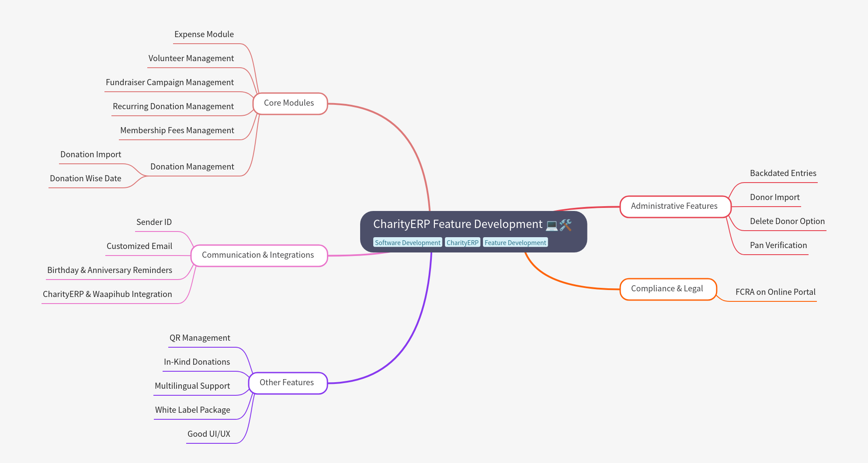Select the Communication & Integrations node
The height and width of the screenshot is (463, 868).
click(x=259, y=256)
